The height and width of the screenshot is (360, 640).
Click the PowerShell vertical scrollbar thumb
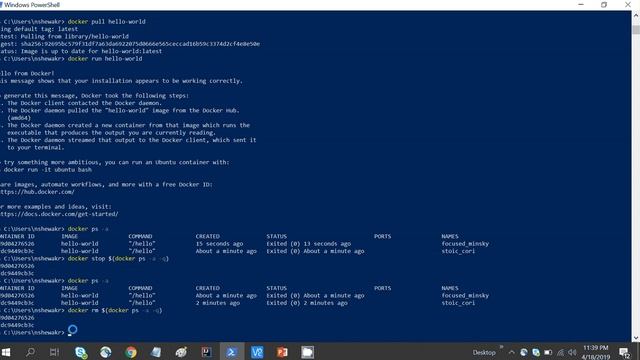636,29
